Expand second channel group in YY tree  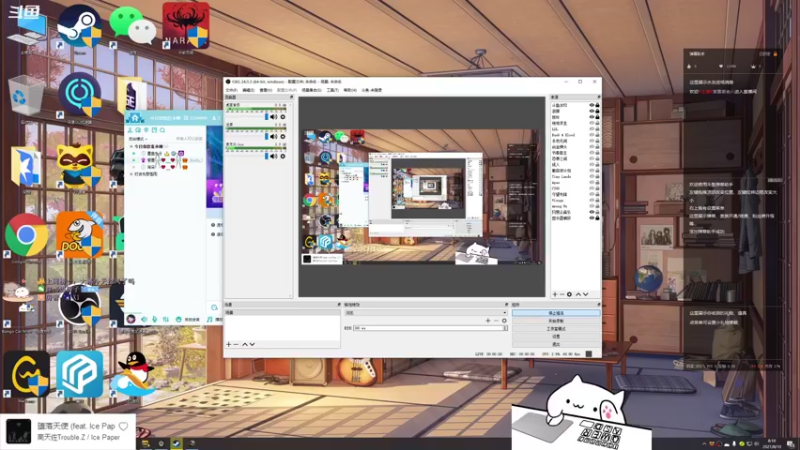tap(131, 174)
